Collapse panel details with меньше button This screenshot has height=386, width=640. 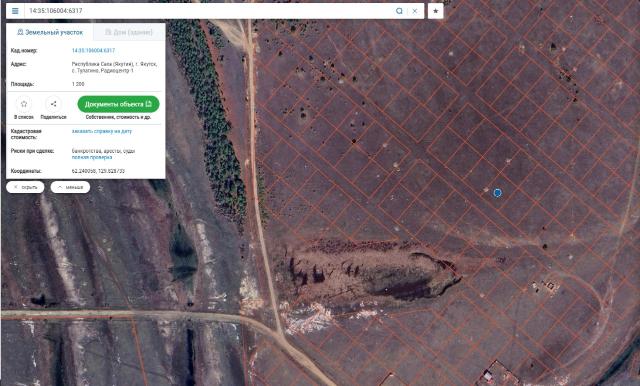(70, 187)
